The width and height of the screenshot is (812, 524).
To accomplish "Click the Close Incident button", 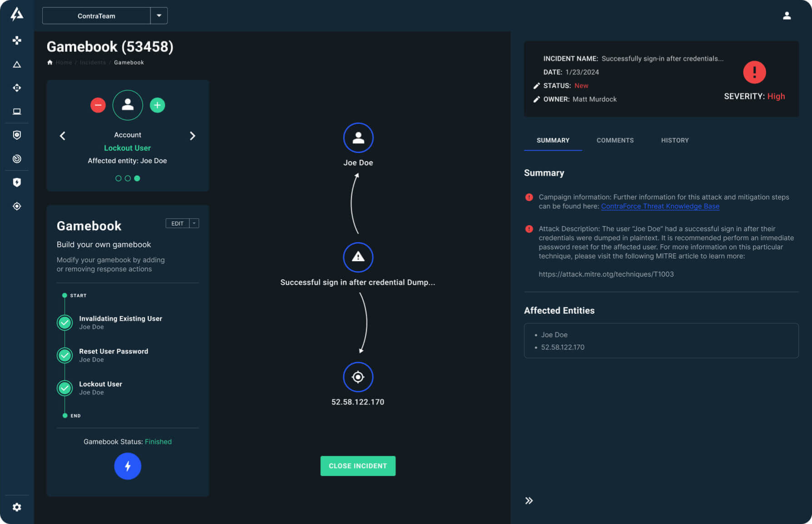I will click(x=358, y=466).
